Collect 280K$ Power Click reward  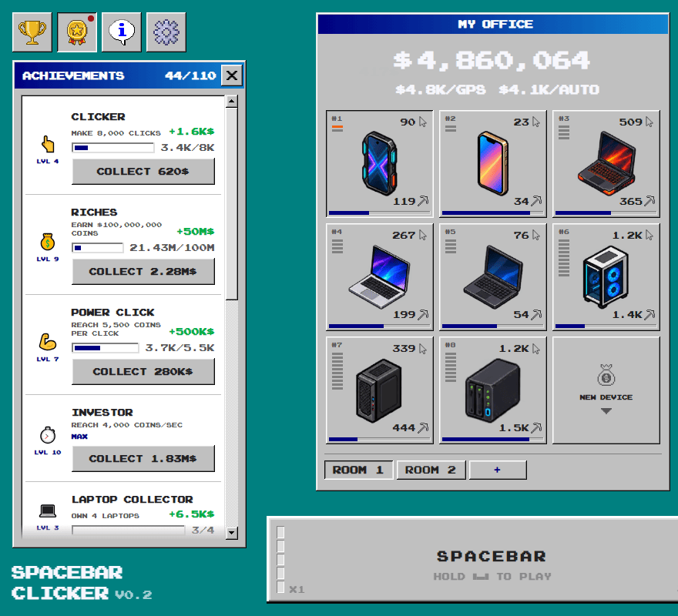pos(143,371)
